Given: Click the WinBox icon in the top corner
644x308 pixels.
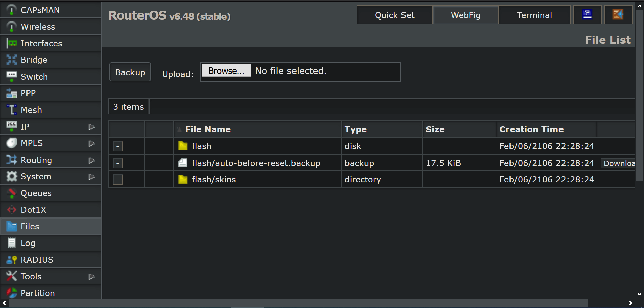Looking at the screenshot, I should (618, 14).
